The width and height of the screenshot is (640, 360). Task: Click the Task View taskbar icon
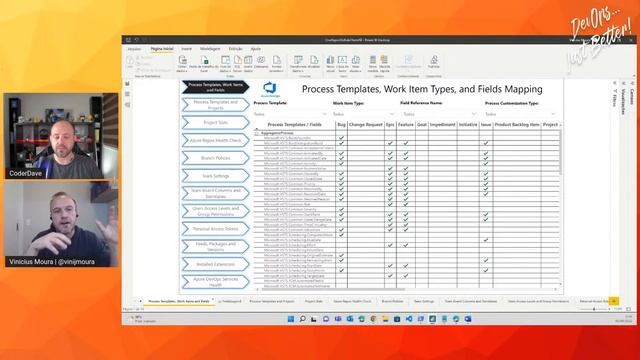[x=314, y=319]
